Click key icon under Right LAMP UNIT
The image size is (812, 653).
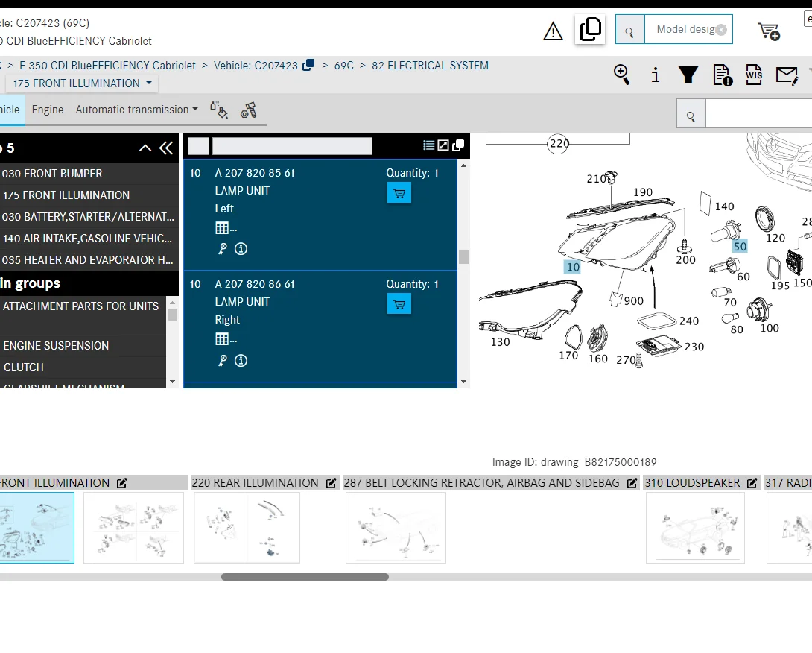[223, 360]
